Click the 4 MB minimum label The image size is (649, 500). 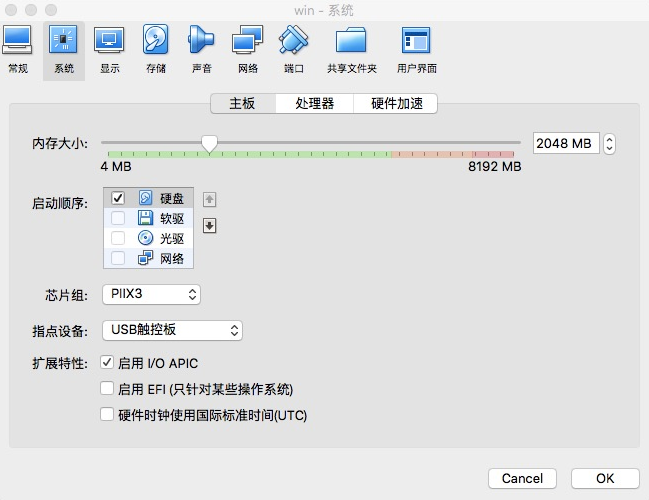click(x=116, y=167)
